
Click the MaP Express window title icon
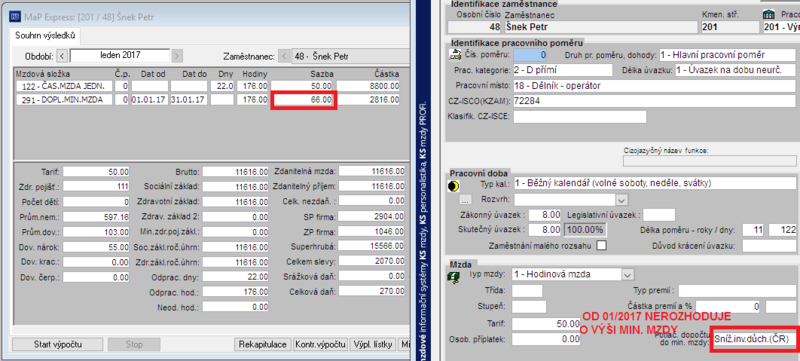[x=16, y=17]
